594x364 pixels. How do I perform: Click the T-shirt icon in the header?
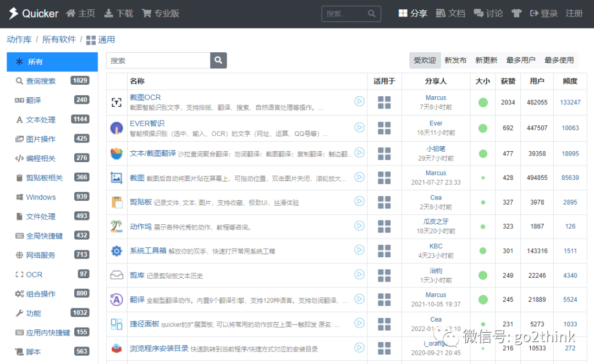tap(516, 13)
